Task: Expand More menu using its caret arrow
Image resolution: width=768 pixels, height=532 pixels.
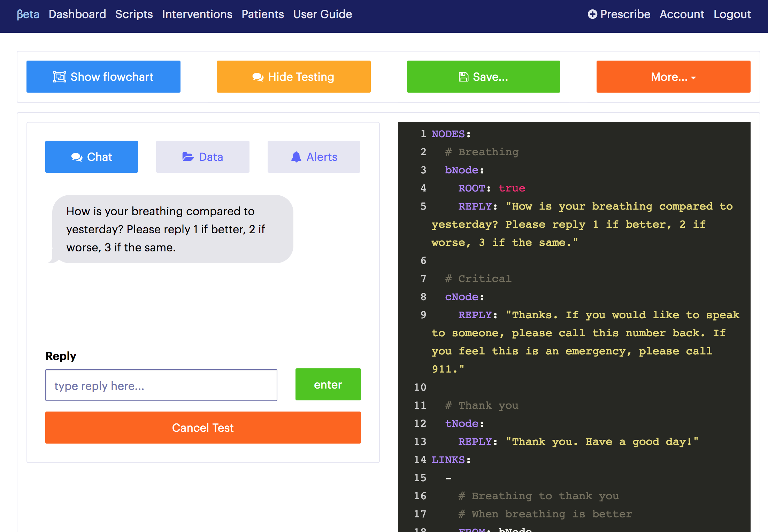Action: coord(693,78)
